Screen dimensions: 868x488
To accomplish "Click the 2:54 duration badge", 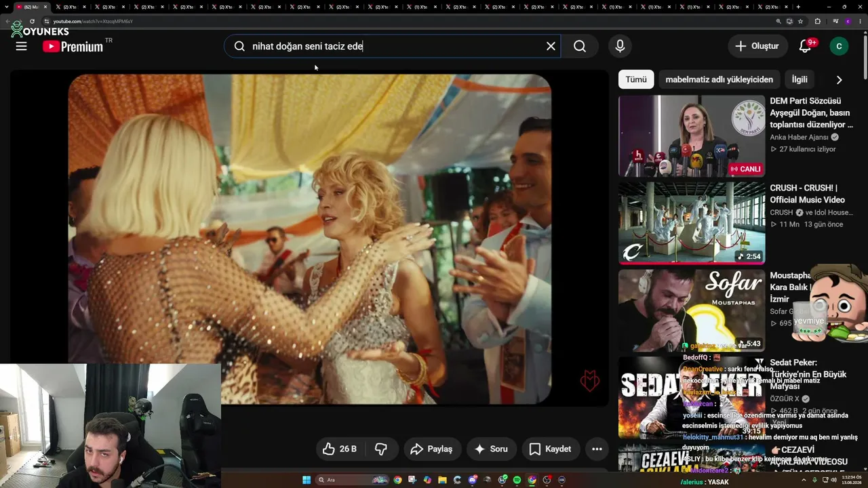I will pyautogui.click(x=749, y=256).
